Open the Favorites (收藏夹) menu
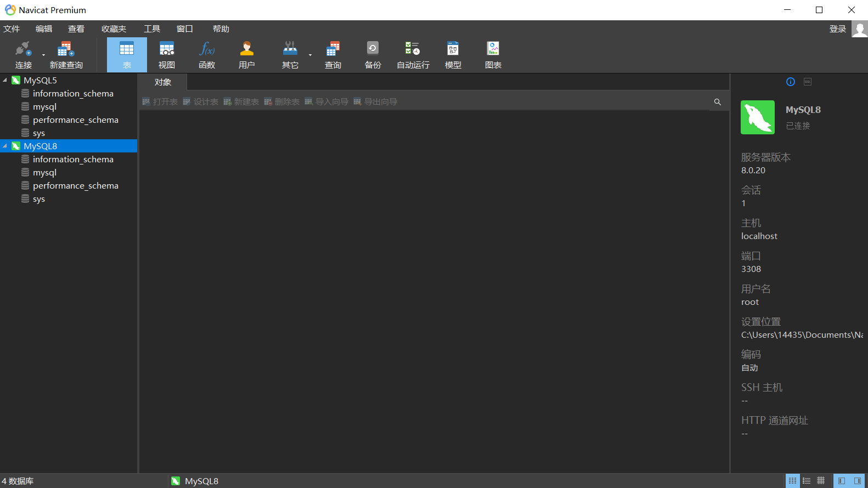 114,29
